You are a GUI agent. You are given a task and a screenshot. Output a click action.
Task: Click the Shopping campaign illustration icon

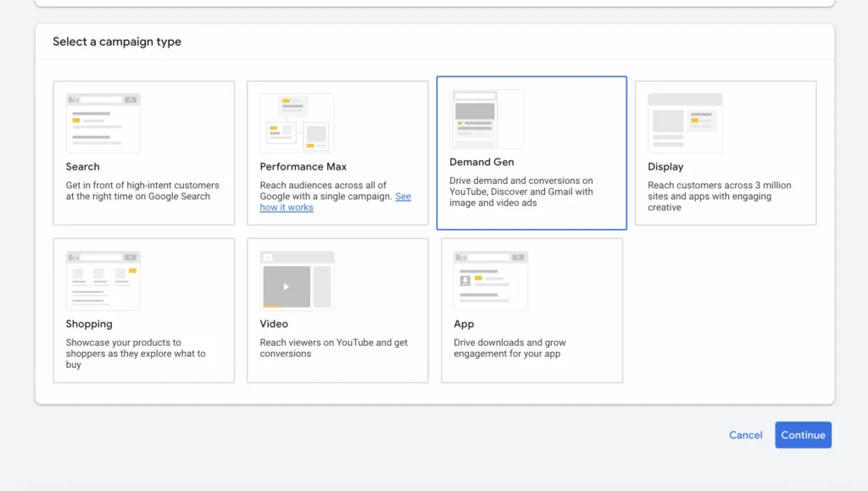(103, 281)
